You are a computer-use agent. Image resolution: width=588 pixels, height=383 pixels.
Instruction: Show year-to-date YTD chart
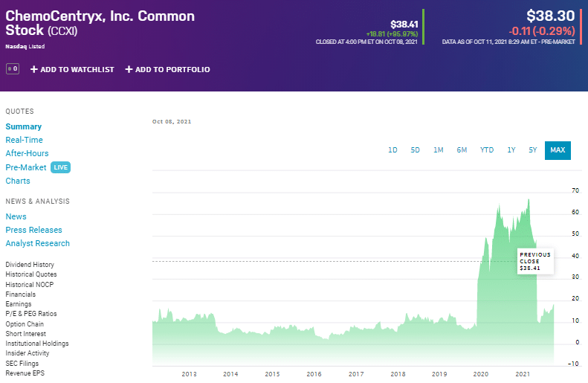coord(487,150)
